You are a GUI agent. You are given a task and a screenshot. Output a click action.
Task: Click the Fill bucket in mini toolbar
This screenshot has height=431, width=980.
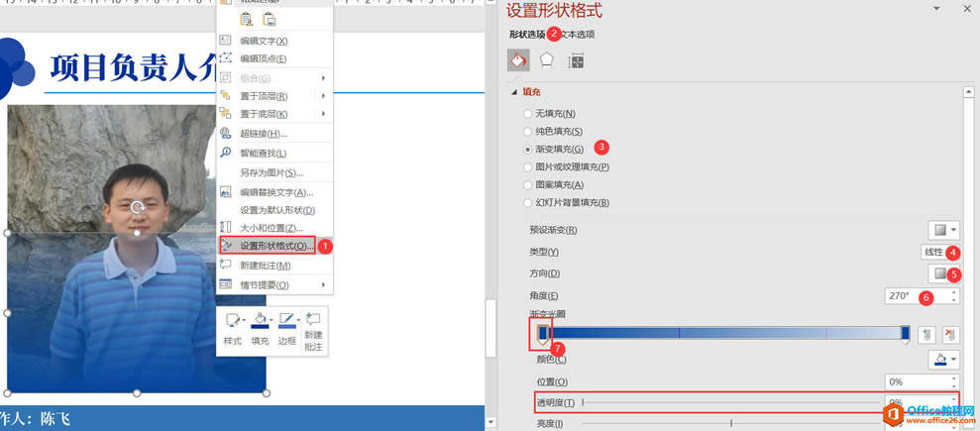[259, 320]
